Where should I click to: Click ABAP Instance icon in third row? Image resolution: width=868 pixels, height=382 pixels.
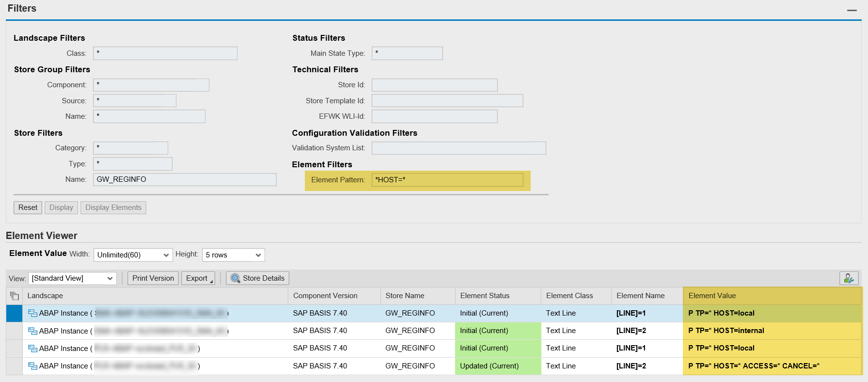coord(32,349)
